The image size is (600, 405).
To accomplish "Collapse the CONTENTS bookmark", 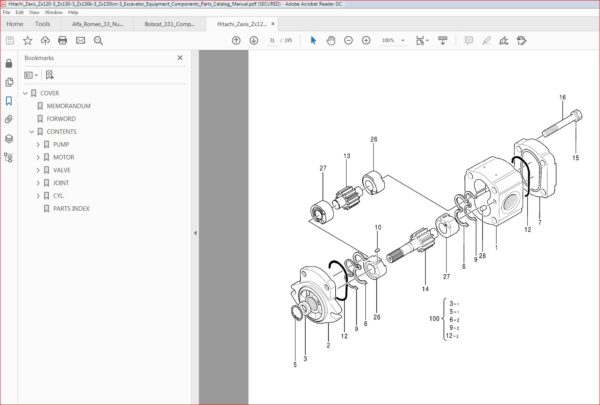I will tap(32, 132).
